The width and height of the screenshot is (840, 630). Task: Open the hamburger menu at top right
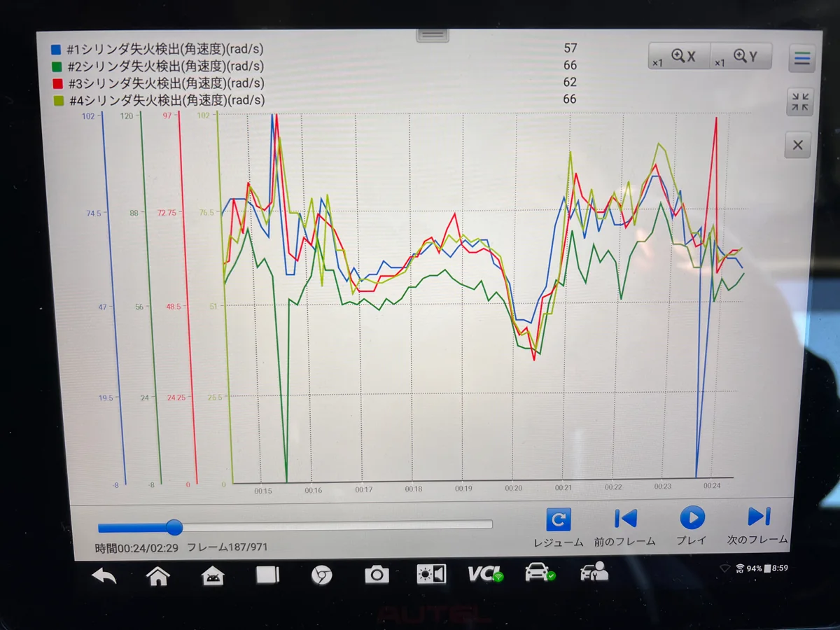coord(801,58)
